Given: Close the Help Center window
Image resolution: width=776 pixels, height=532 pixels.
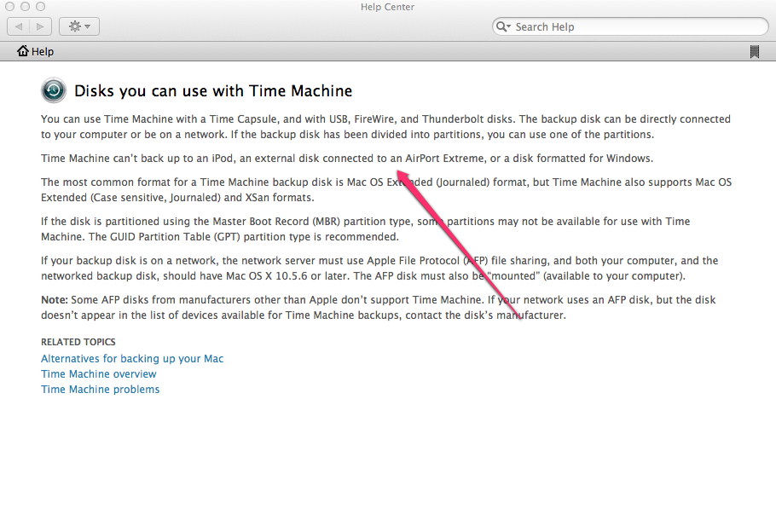Looking at the screenshot, I should (10, 7).
